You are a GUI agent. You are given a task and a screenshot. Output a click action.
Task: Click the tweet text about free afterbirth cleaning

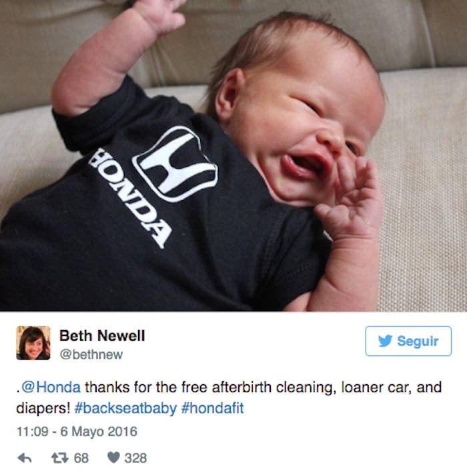pos(229,398)
